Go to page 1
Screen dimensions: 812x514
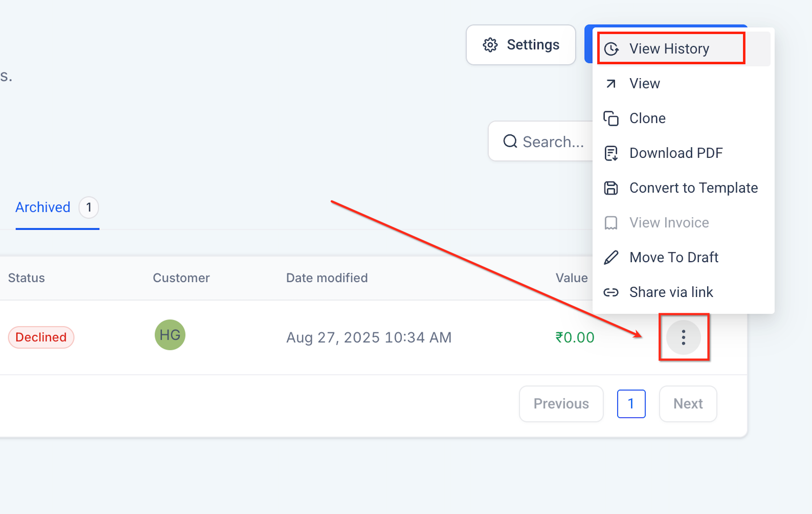point(631,404)
